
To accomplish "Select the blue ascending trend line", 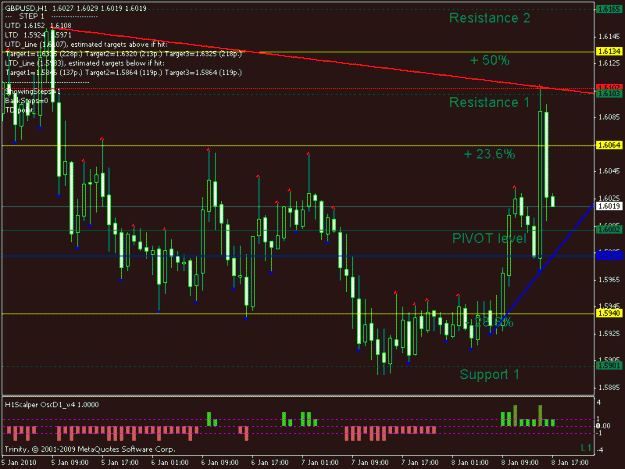I will pyautogui.click(x=541, y=270).
